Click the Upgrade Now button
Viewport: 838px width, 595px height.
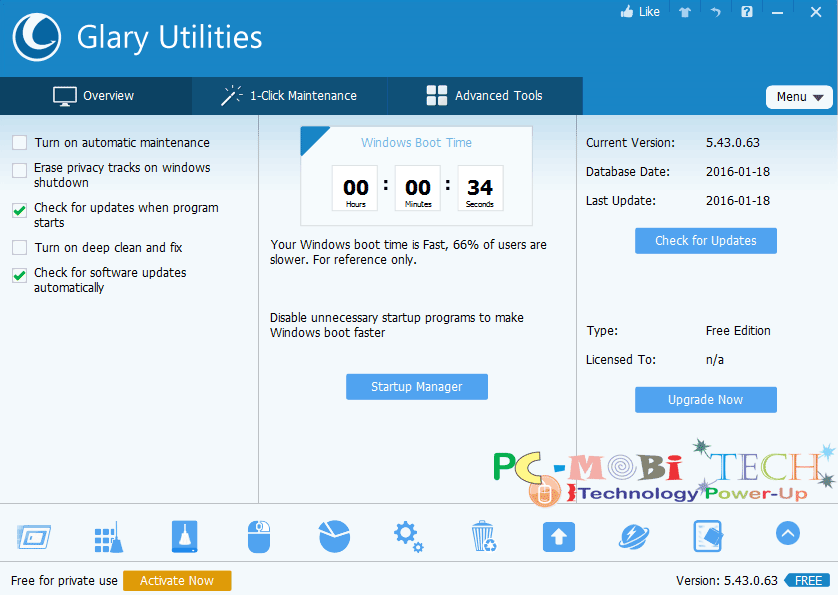pos(705,400)
